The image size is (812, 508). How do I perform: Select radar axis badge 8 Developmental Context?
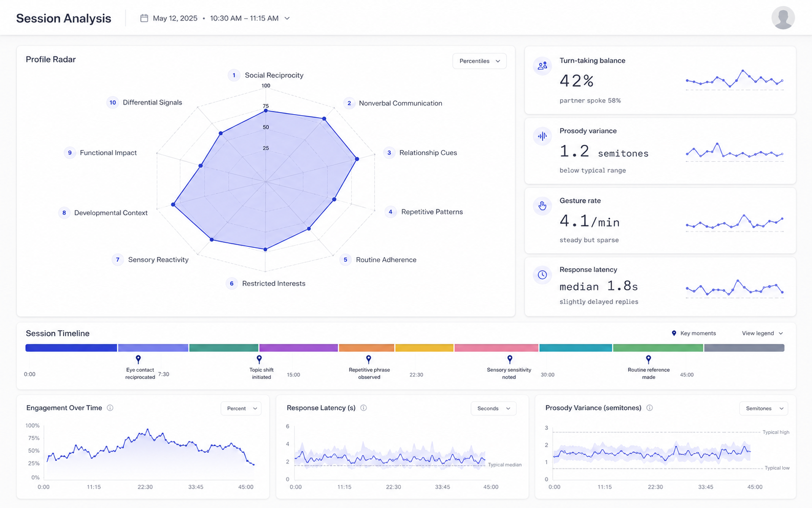pos(64,213)
